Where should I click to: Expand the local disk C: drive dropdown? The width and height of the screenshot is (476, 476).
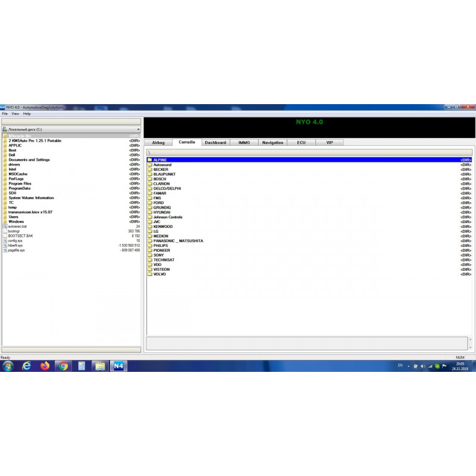(x=138, y=129)
